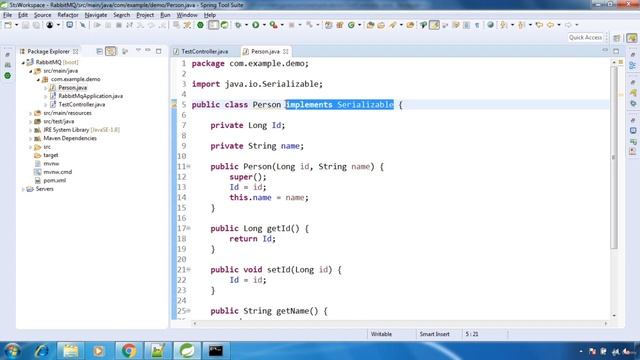640x360 pixels.
Task: Click the New Java Class icon
Action: 351,25
